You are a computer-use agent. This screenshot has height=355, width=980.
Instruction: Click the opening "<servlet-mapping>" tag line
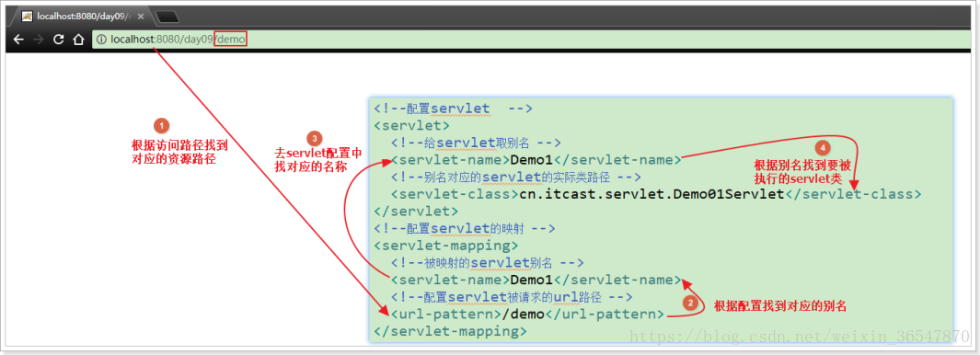pos(445,245)
